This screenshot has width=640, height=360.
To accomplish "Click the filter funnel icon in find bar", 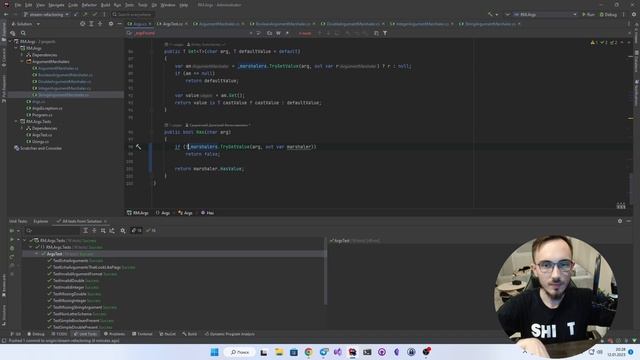I will (385, 33).
